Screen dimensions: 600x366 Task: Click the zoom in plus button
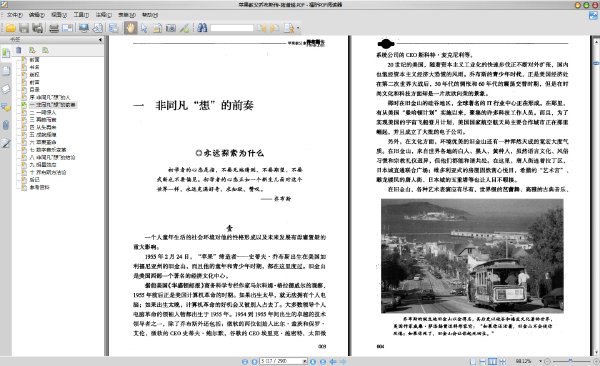point(596,361)
